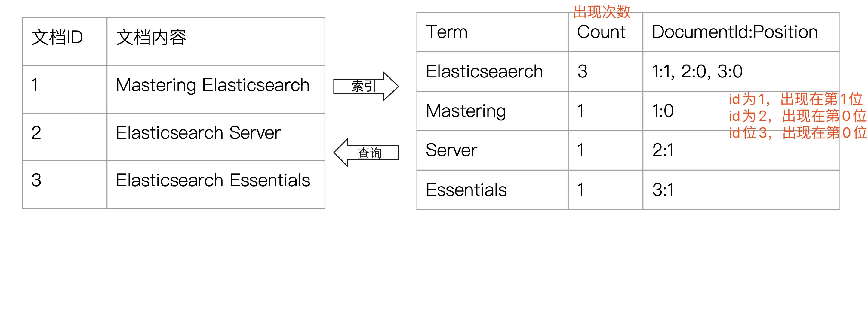Image resolution: width=868 pixels, height=319 pixels.
Task: Select the DocumentId:Position column header
Action: pyautogui.click(x=741, y=32)
